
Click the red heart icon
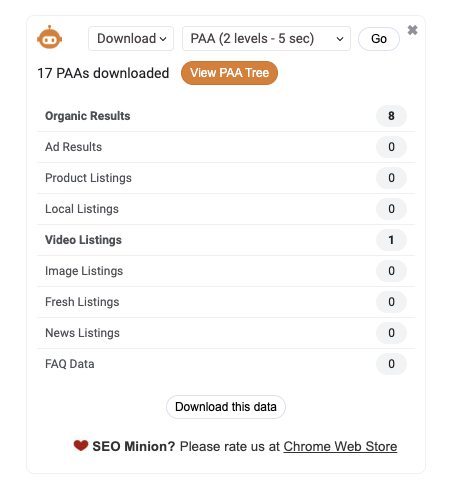point(81,445)
